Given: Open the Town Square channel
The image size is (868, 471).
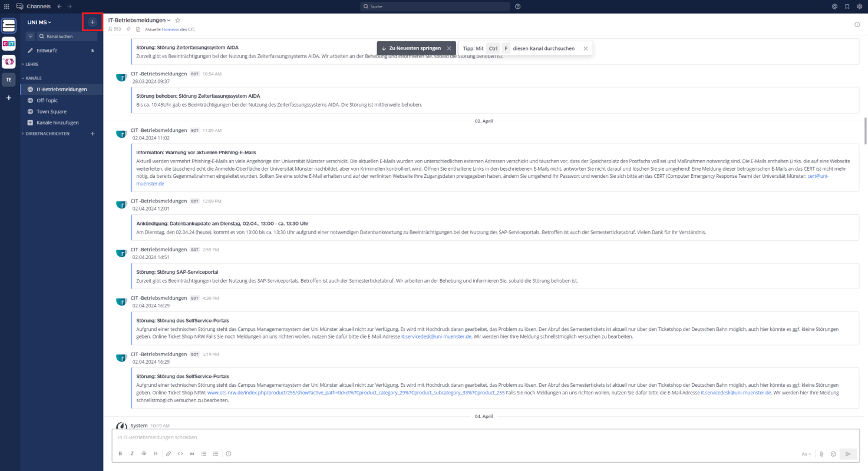Looking at the screenshot, I should [x=62, y=111].
